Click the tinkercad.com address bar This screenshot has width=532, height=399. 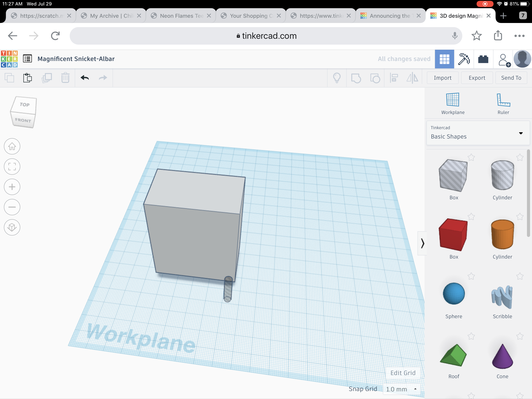[266, 36]
